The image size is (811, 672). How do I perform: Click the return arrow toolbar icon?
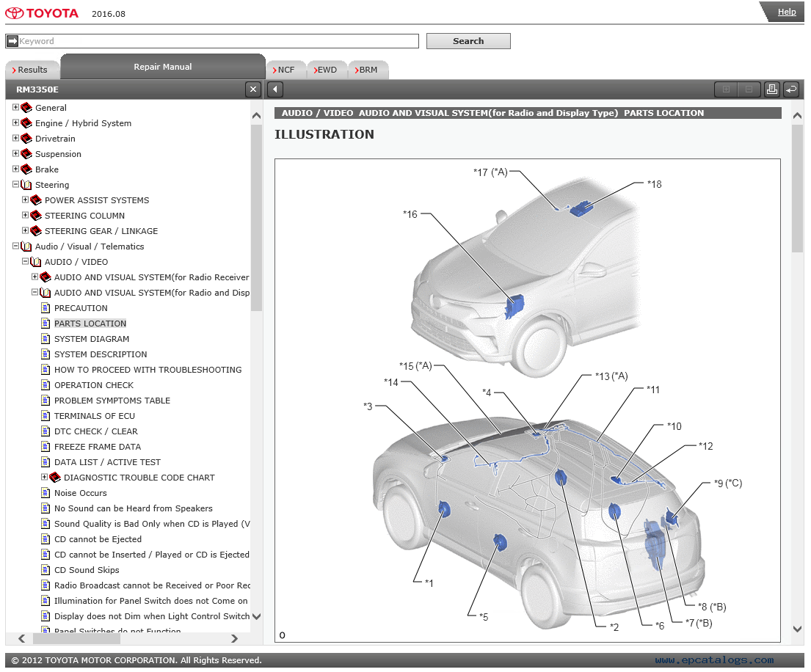791,90
